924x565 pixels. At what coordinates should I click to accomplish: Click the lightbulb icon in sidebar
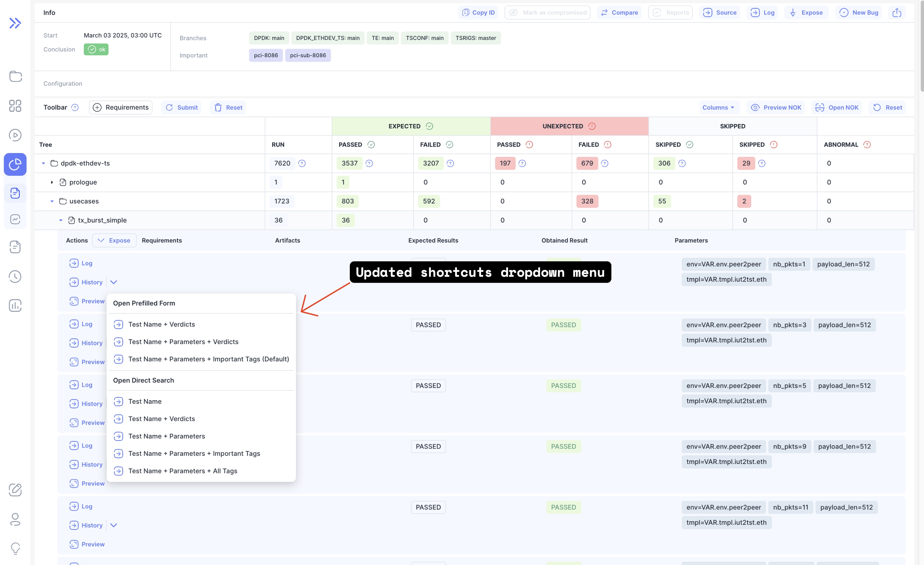15,548
